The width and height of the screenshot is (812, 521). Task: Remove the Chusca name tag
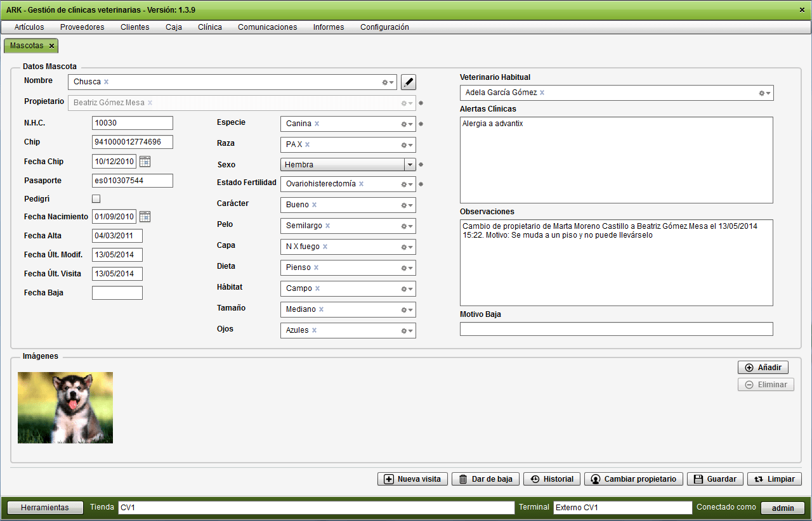point(106,82)
